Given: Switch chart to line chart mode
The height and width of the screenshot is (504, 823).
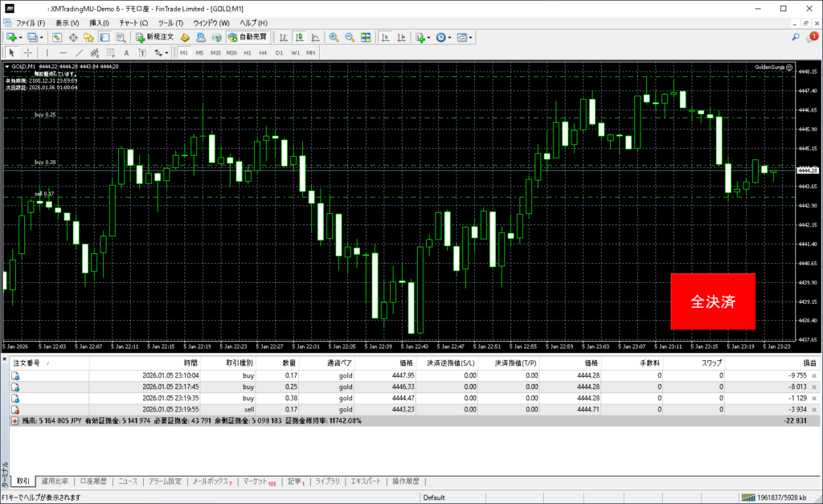Looking at the screenshot, I should tap(313, 37).
